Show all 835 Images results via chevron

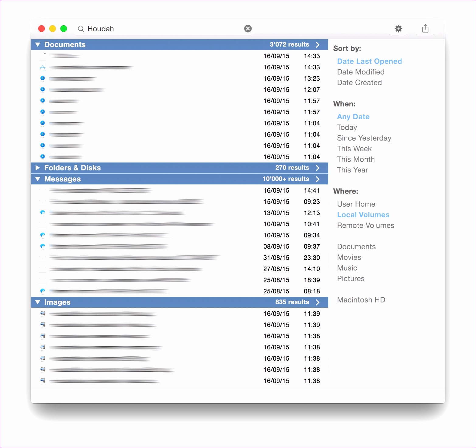coord(318,302)
